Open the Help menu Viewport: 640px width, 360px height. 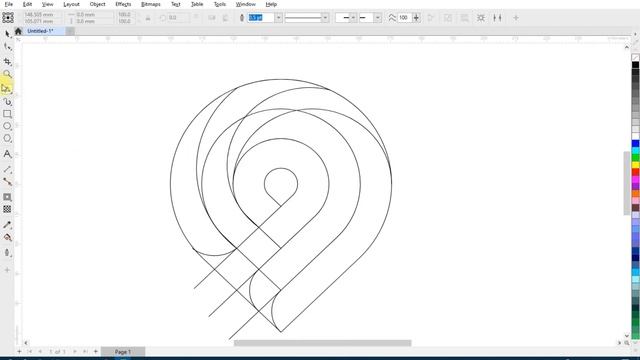point(271,4)
